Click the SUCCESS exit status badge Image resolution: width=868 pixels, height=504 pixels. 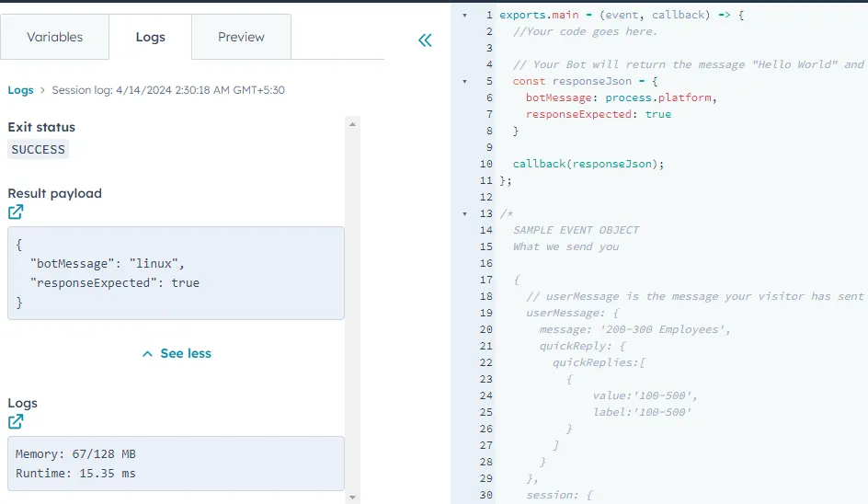pos(39,149)
